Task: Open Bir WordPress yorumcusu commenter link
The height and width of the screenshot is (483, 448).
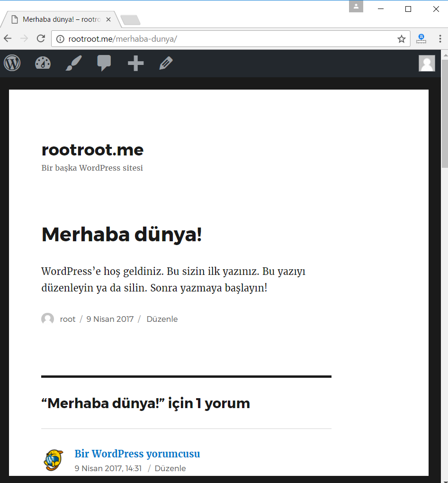Action: pos(137,454)
